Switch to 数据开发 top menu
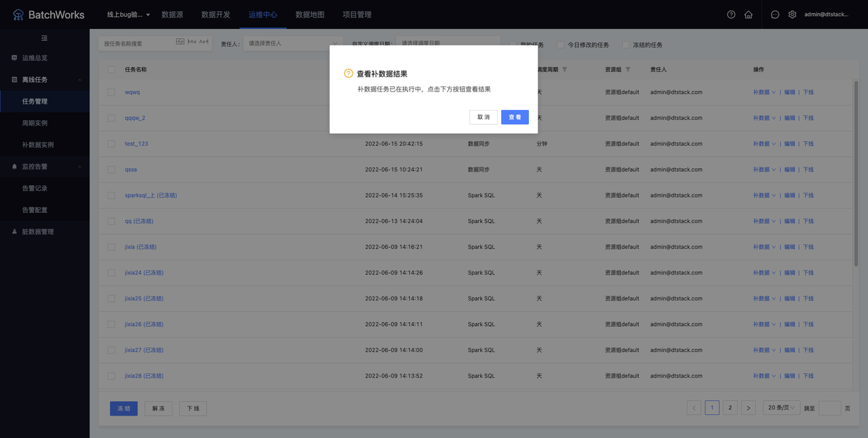 click(216, 14)
